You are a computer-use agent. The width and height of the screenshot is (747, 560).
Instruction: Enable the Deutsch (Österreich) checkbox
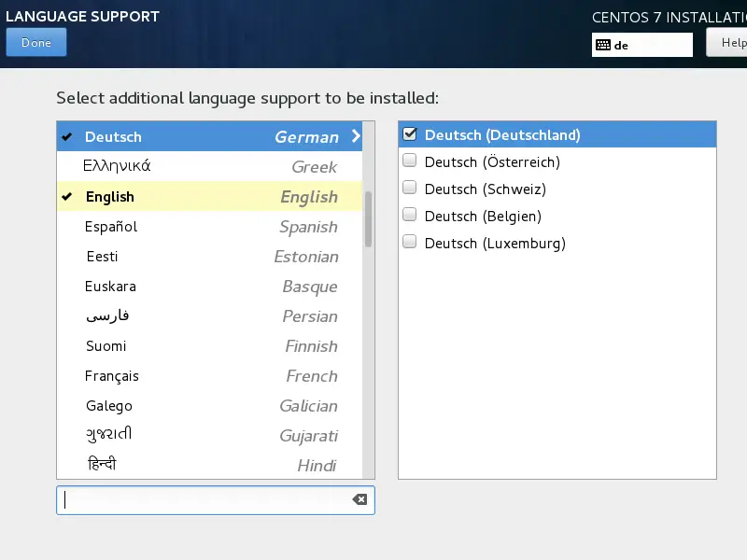pyautogui.click(x=410, y=161)
